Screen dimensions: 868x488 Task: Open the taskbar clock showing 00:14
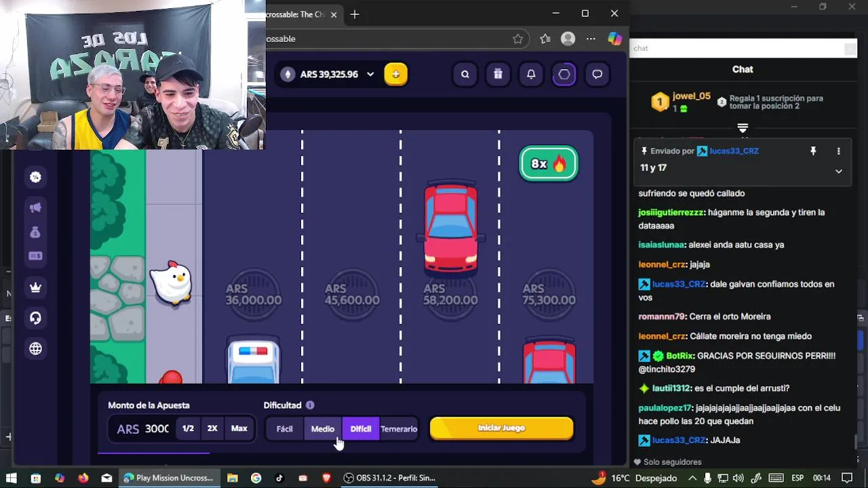(x=822, y=478)
